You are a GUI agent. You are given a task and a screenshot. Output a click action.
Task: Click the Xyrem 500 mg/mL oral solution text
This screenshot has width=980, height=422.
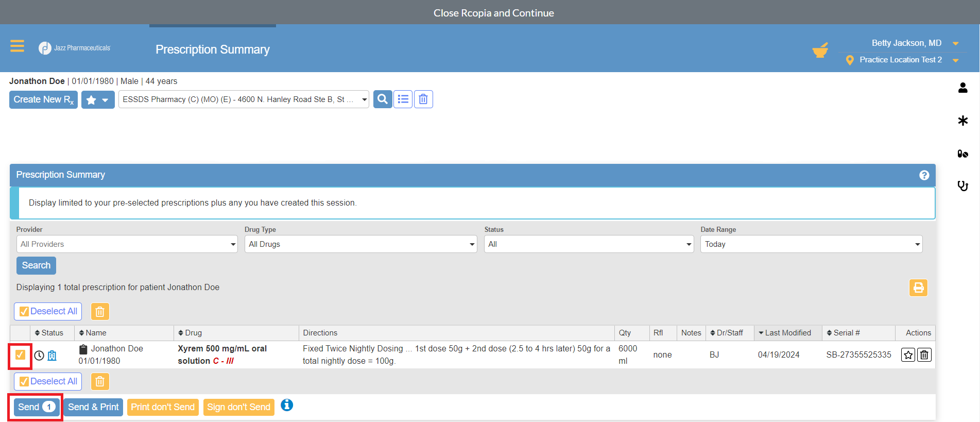[222, 355]
